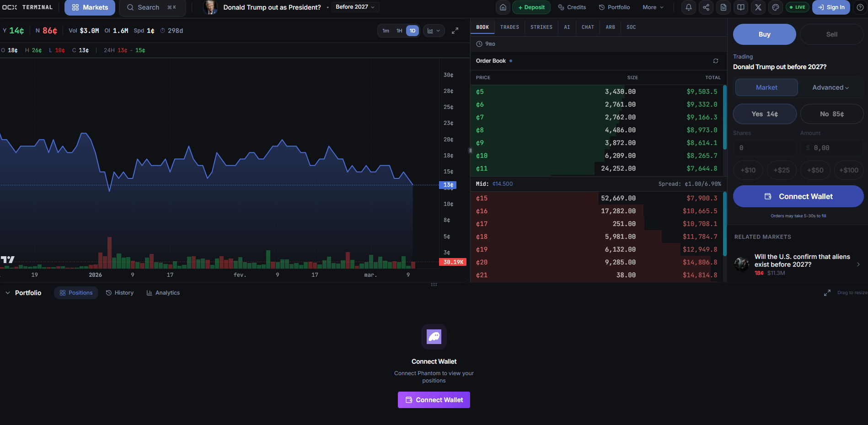
Task: Switch to the CHAT tab
Action: [x=588, y=27]
